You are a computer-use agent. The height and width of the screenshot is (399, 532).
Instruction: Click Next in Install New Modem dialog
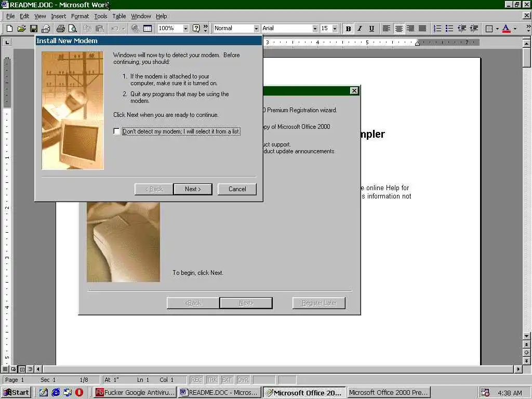[193, 189]
